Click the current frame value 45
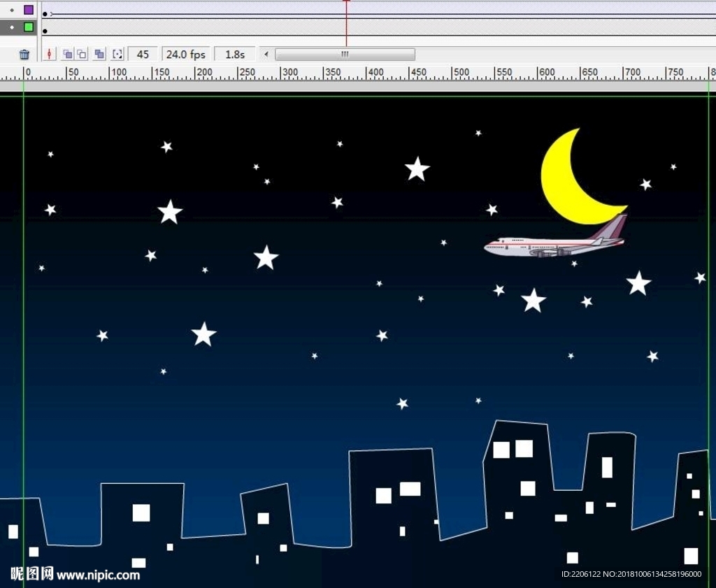 tap(143, 55)
